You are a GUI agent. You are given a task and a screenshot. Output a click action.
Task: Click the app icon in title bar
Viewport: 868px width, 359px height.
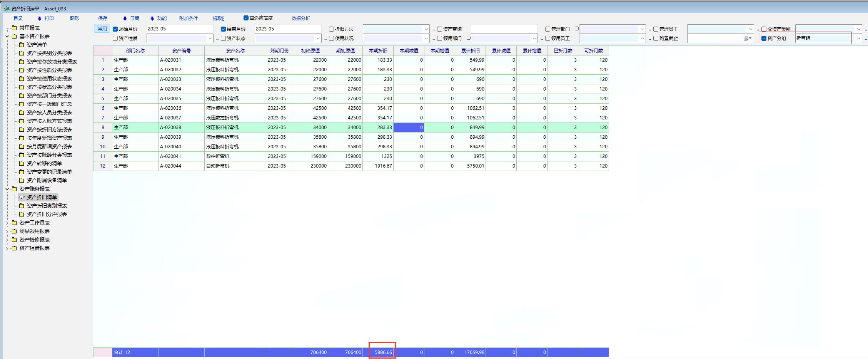pyautogui.click(x=7, y=8)
